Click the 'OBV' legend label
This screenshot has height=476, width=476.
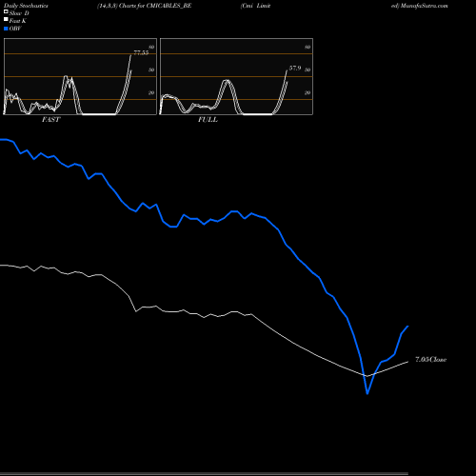click(15, 29)
